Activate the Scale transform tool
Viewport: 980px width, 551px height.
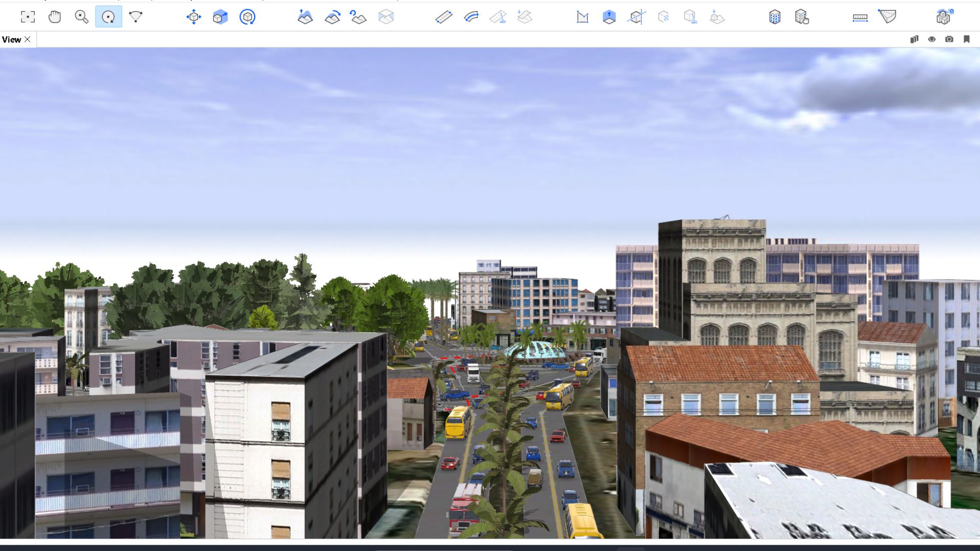click(x=220, y=17)
